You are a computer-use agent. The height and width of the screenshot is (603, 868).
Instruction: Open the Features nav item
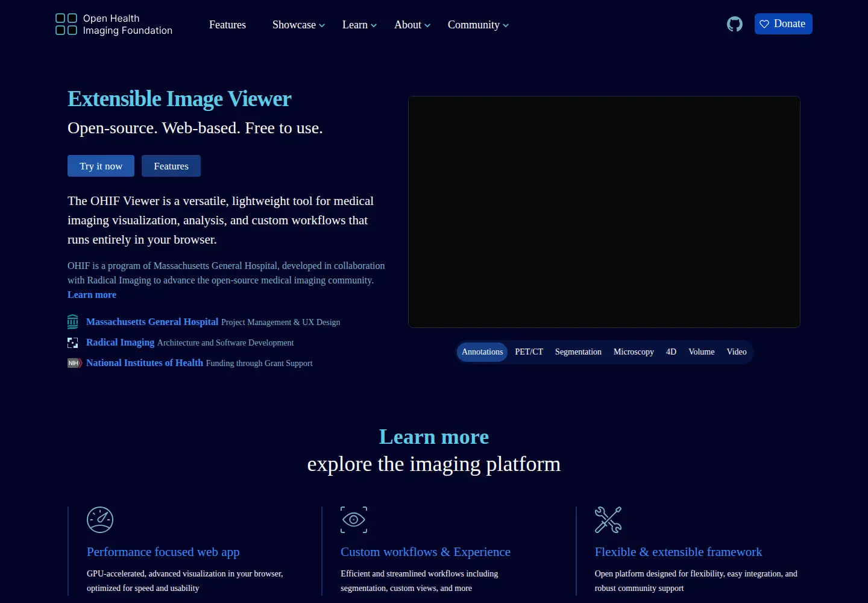tap(227, 25)
